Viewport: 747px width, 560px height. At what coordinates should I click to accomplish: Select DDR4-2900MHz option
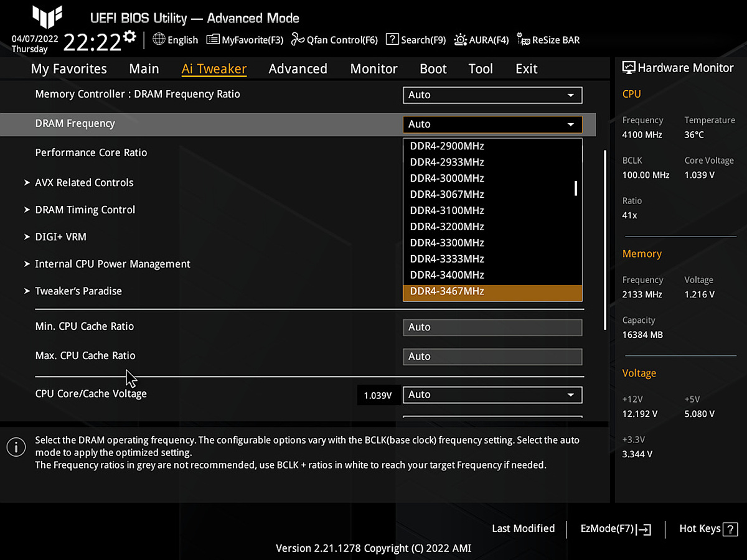tap(492, 146)
